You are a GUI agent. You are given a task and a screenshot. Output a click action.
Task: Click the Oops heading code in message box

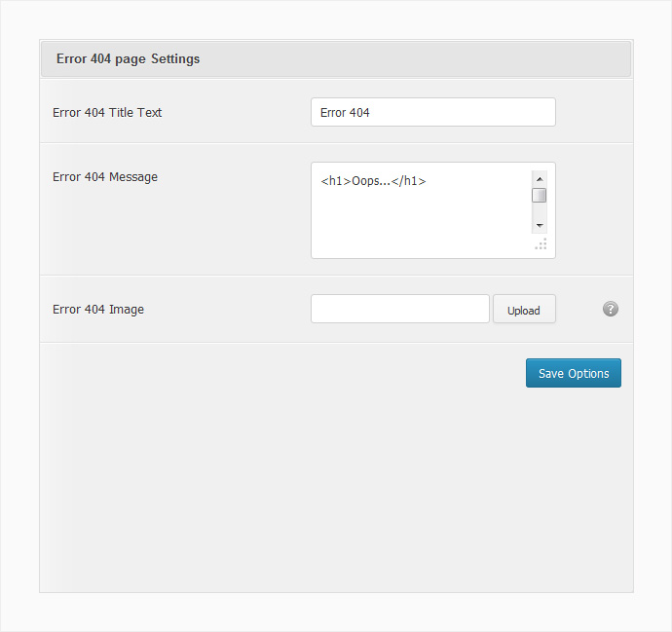click(x=373, y=181)
